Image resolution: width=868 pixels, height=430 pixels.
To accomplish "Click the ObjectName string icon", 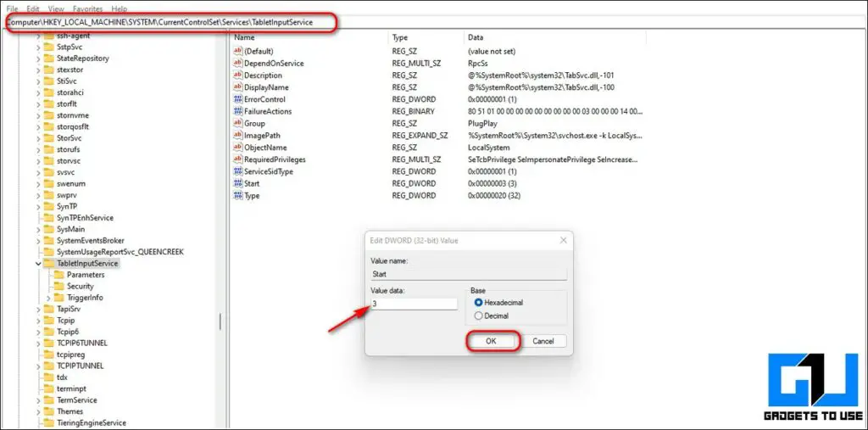I will [238, 148].
